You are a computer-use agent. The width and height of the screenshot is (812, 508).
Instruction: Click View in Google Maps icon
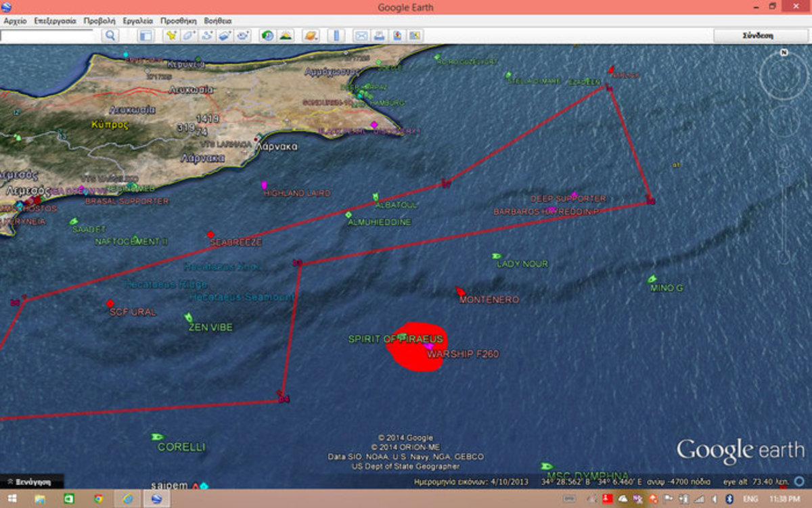pyautogui.click(x=415, y=36)
